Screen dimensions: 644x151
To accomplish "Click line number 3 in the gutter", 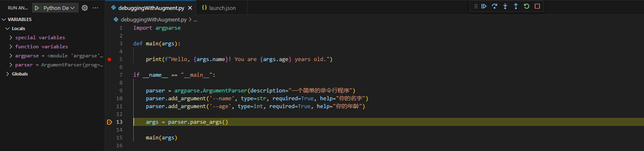I will (121, 44).
